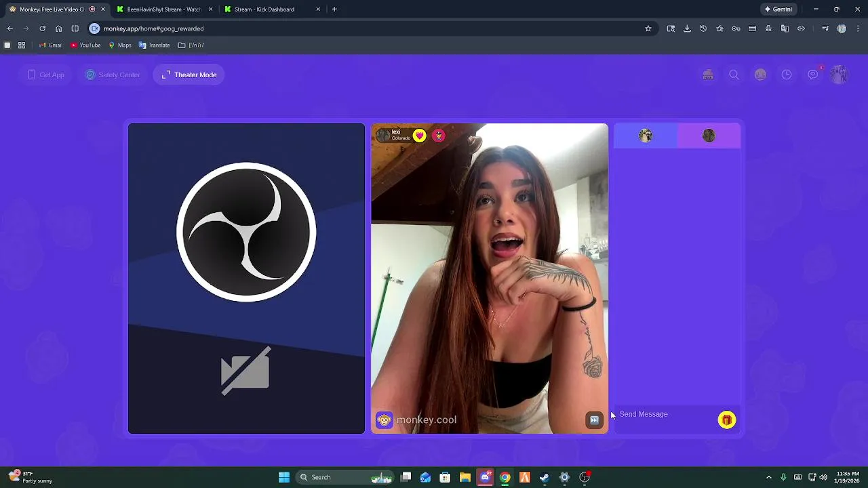Show hidden system tray icons
This screenshot has width=868, height=488.
(768, 477)
